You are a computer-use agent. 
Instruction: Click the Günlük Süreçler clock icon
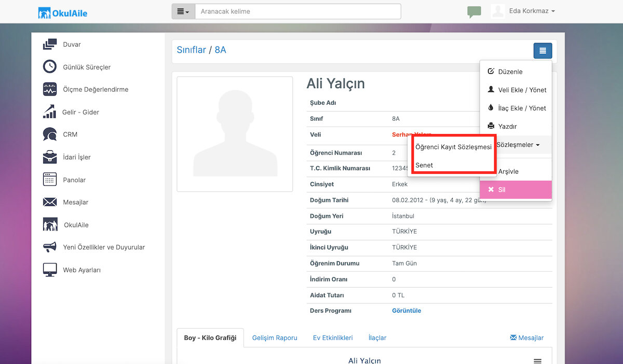click(50, 67)
